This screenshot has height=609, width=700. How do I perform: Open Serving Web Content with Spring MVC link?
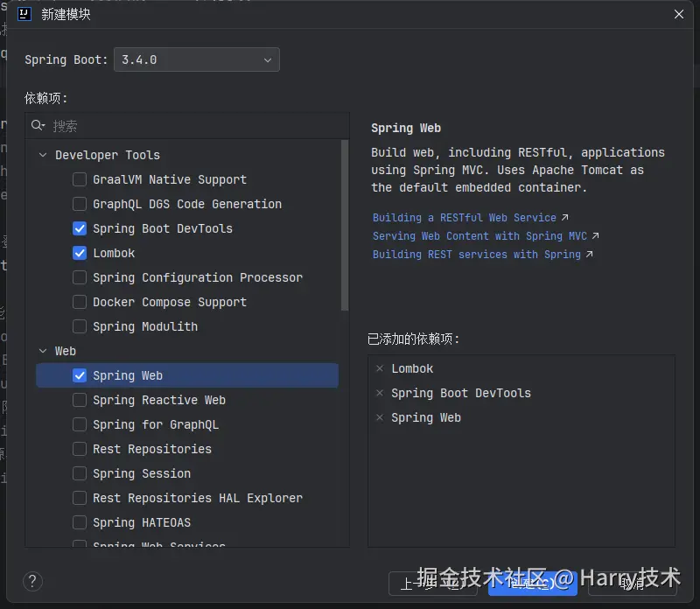pos(479,235)
